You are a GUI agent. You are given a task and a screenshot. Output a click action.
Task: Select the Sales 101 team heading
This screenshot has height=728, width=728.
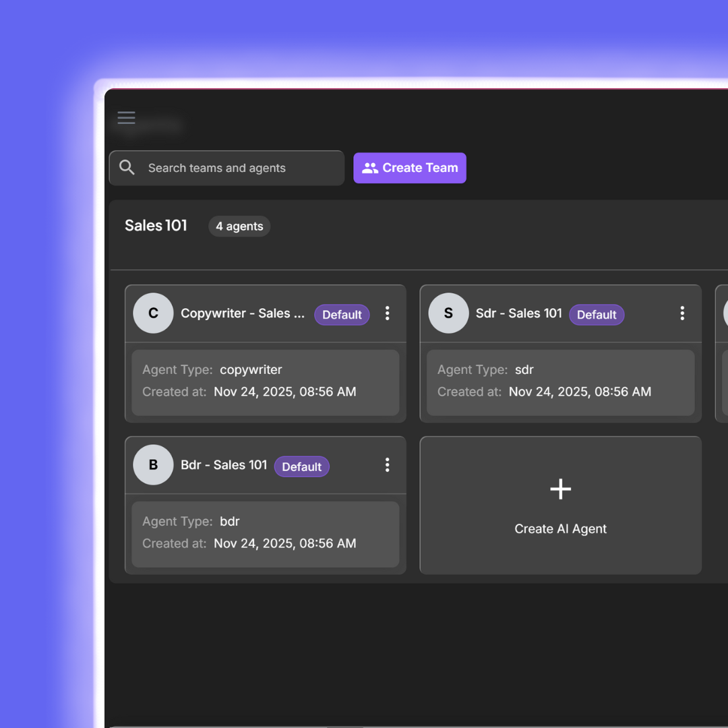156,225
